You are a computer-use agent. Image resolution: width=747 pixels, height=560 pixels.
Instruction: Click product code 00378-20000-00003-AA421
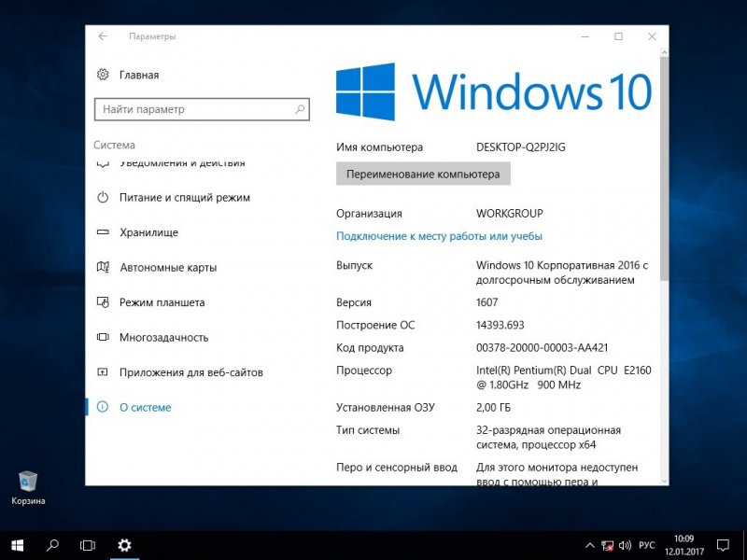(x=543, y=347)
